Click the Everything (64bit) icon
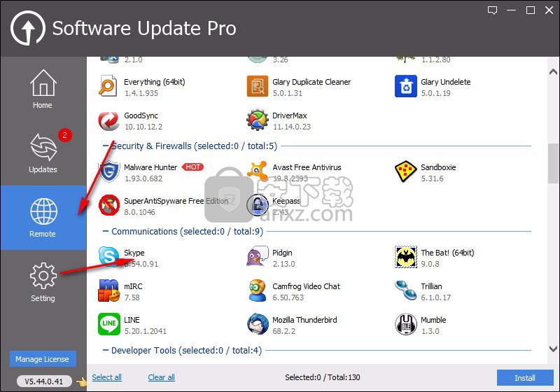The width and height of the screenshot is (560, 392). (x=108, y=86)
